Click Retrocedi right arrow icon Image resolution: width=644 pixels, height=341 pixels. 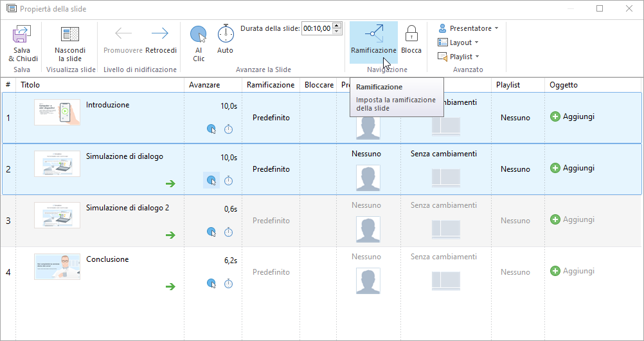[x=160, y=34]
